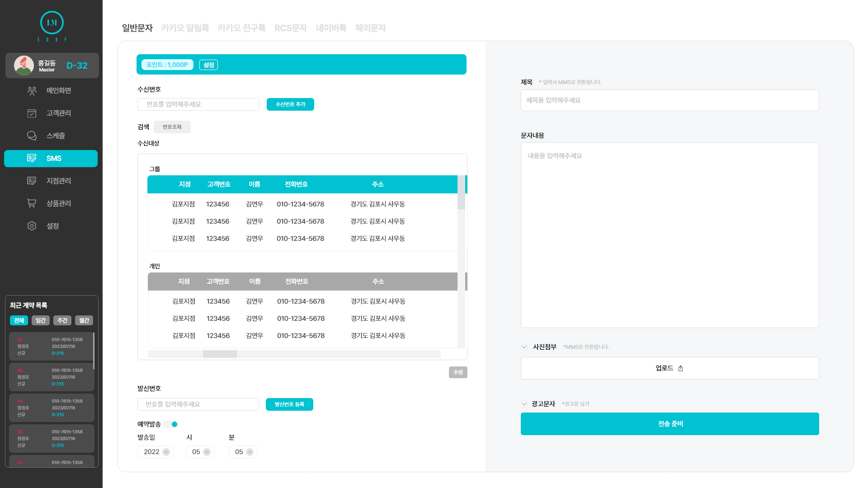Image resolution: width=868 pixels, height=488 pixels.
Task: Click the 전송 준비 button
Action: pyautogui.click(x=670, y=424)
